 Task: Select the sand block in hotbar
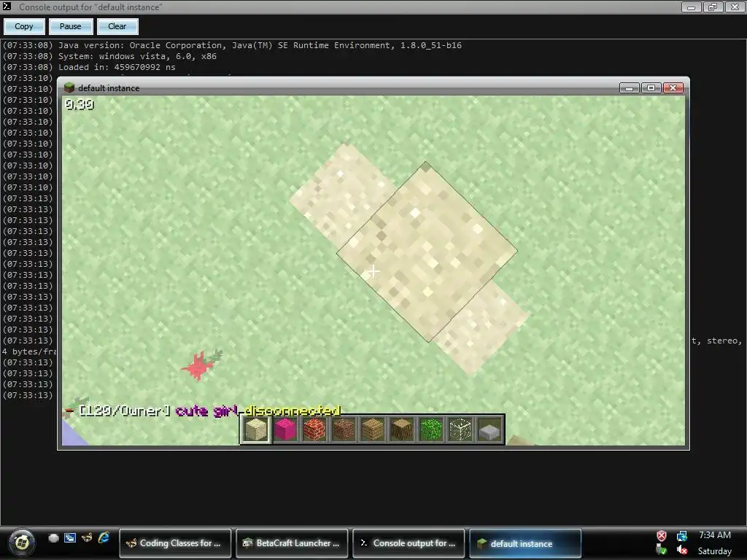click(x=255, y=430)
